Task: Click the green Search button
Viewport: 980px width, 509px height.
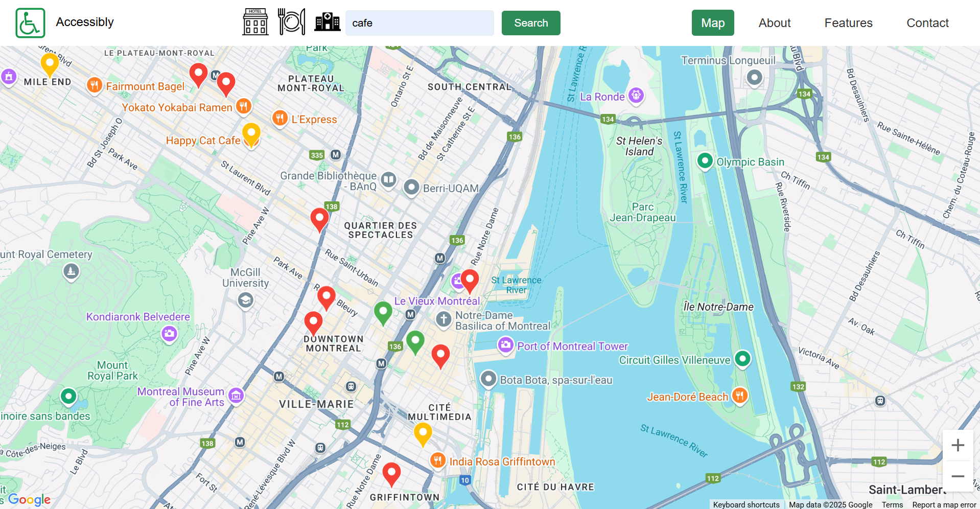Action: pyautogui.click(x=531, y=23)
